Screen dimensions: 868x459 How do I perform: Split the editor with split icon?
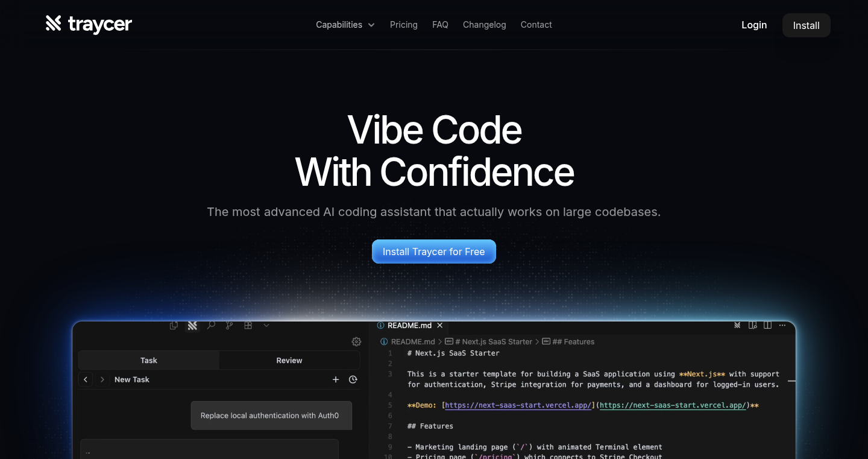click(768, 325)
